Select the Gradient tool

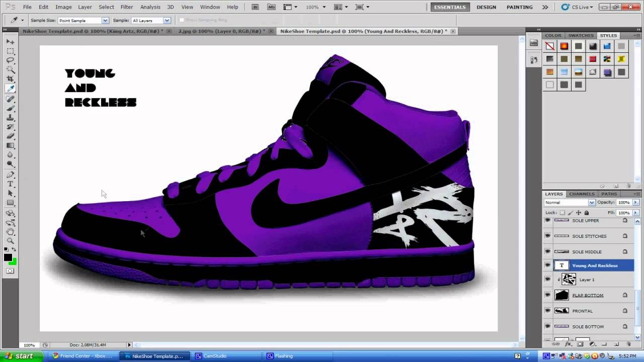point(10,145)
